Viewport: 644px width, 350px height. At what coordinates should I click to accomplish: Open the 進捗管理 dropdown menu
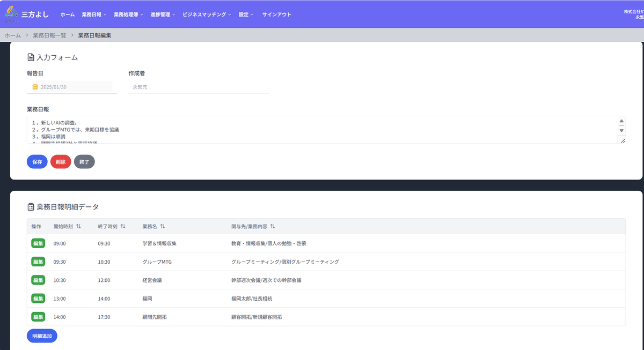click(x=163, y=14)
